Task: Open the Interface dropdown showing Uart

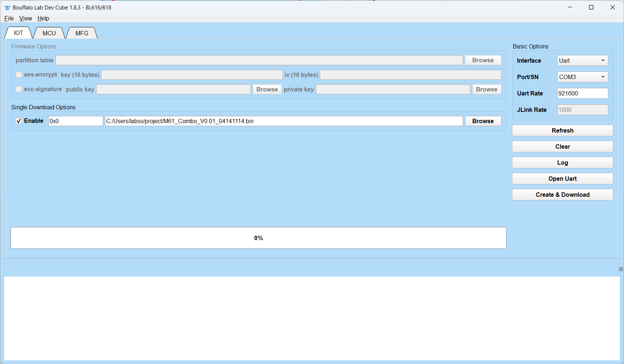Action: point(582,60)
